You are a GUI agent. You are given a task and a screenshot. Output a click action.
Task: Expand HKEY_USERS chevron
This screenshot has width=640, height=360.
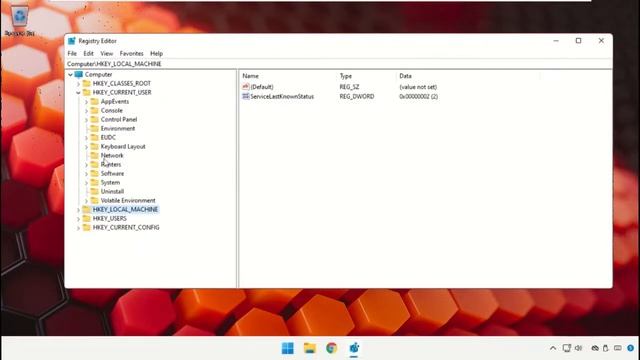tap(78, 219)
